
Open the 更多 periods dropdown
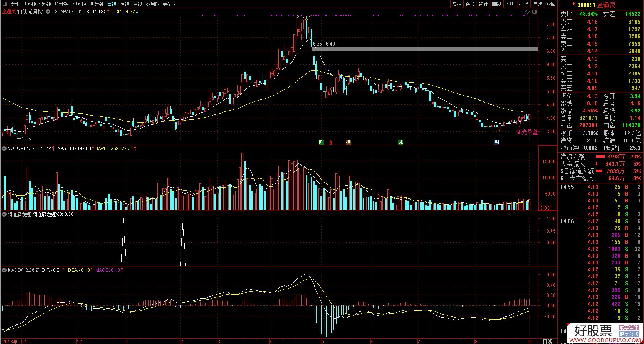(169, 4)
